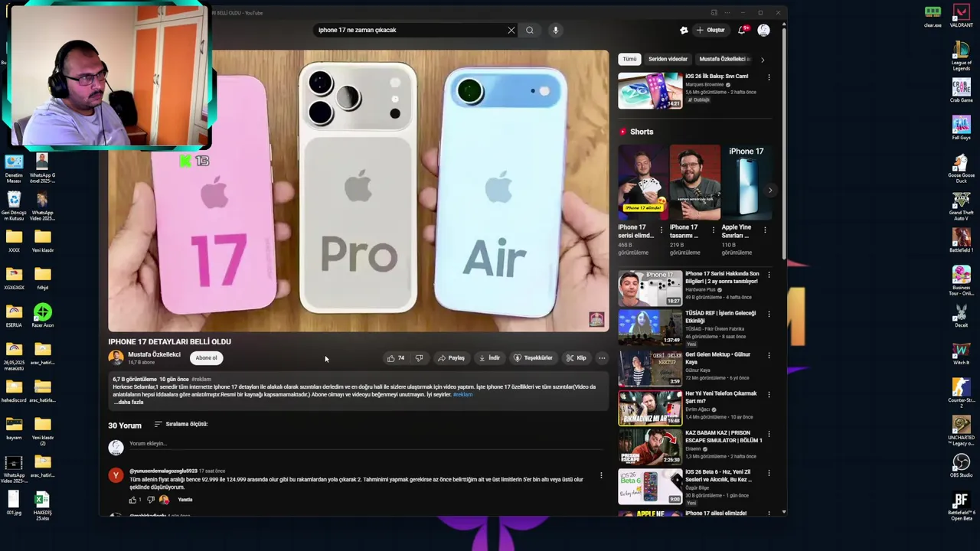The height and width of the screenshot is (551, 980).
Task: Click the sparkle icon next to Oluştur
Action: point(684,30)
